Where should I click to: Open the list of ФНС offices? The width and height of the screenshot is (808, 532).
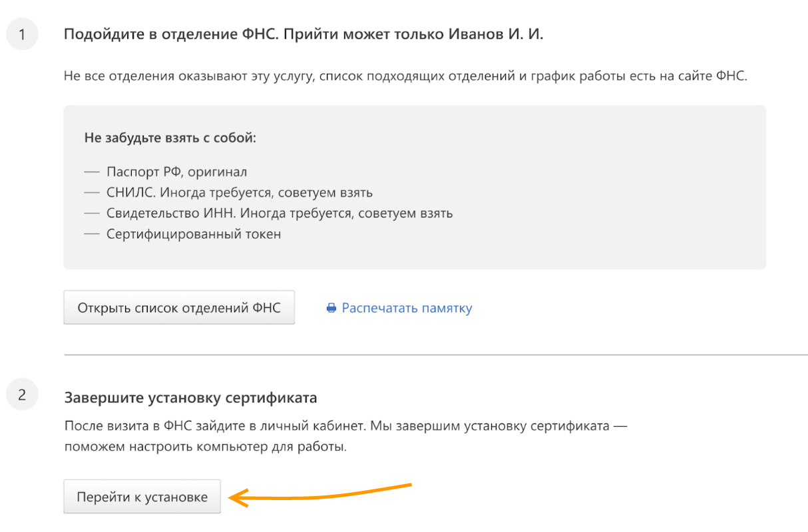coord(179,308)
